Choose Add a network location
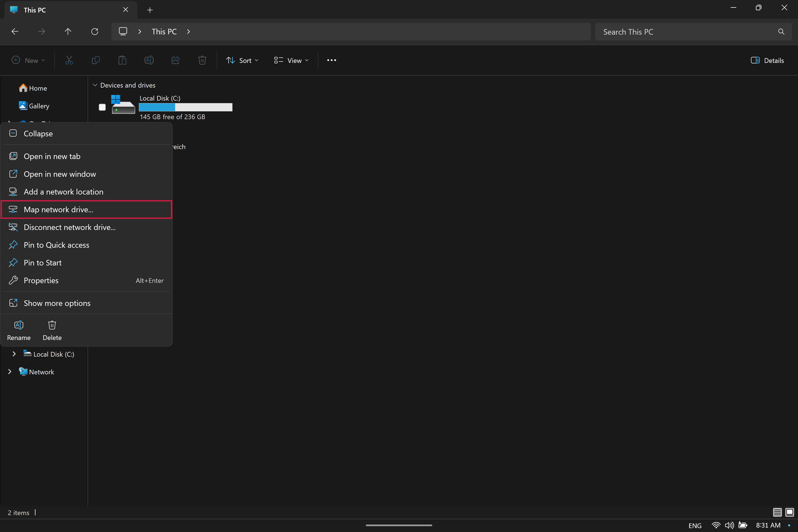The image size is (798, 532). point(86,192)
